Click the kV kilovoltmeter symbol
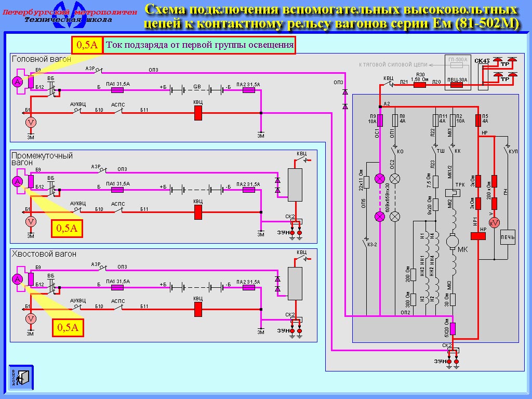532x399 pixels. point(494,222)
